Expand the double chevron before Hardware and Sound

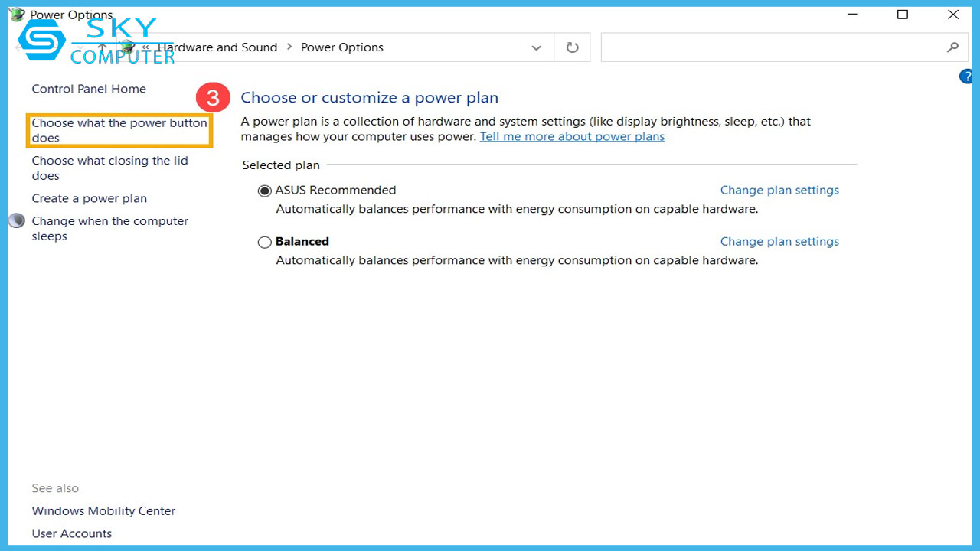145,47
